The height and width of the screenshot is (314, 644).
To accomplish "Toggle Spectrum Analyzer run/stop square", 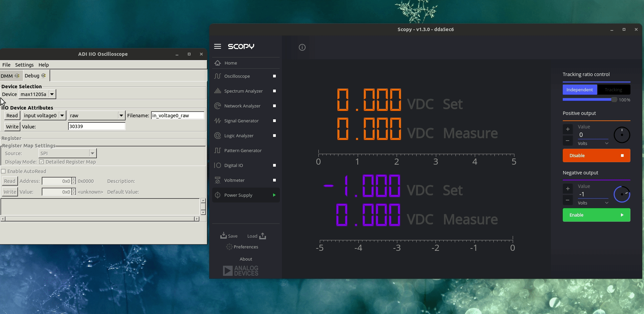I will click(274, 91).
